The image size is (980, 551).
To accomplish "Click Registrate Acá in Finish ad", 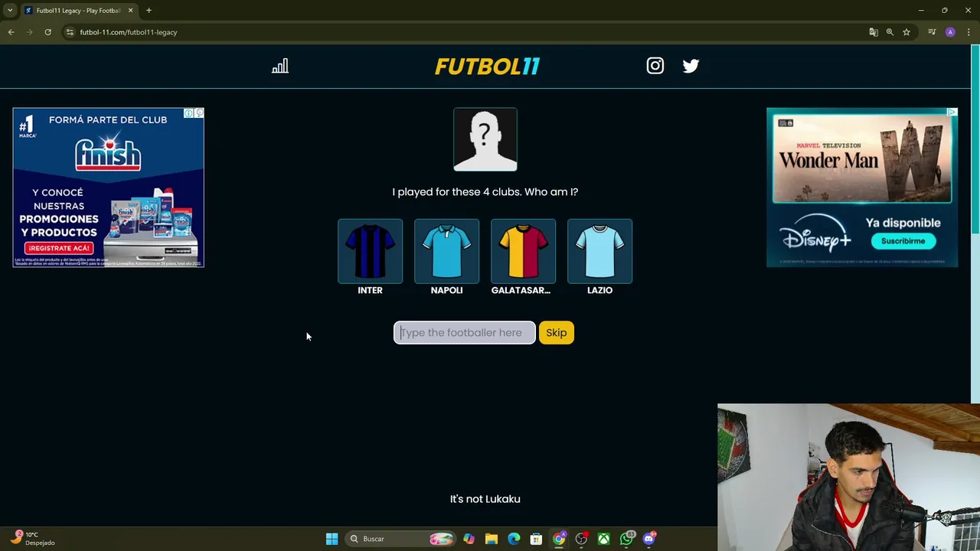I will (59, 248).
